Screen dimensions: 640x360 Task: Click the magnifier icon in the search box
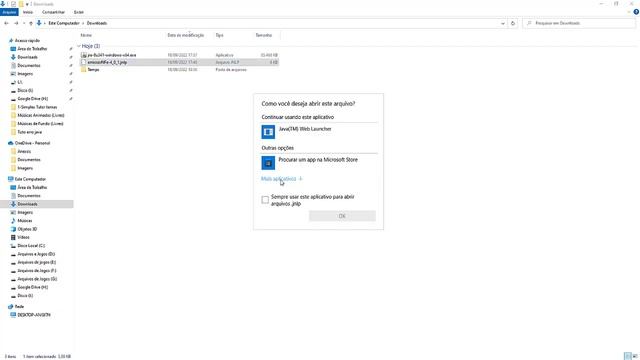[529, 23]
